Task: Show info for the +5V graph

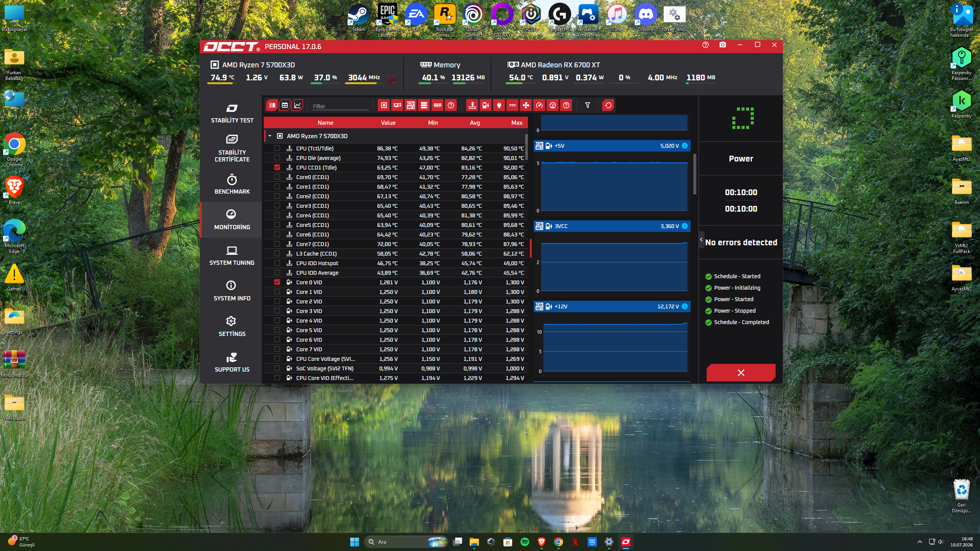Action: coord(685,146)
